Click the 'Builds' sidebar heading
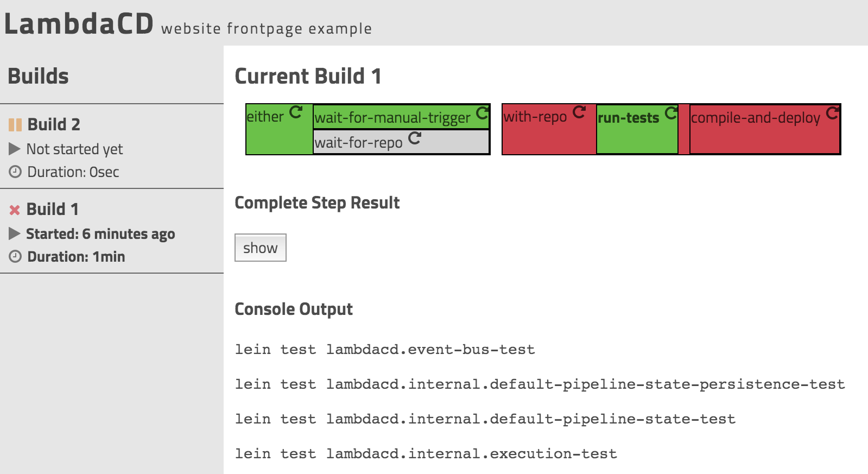Screen dimensions: 868x474 [x=38, y=76]
